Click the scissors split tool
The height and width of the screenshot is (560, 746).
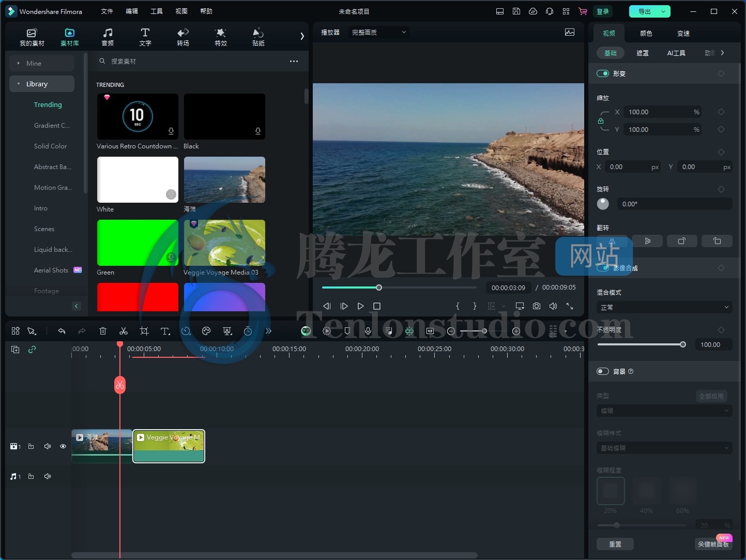tap(124, 331)
